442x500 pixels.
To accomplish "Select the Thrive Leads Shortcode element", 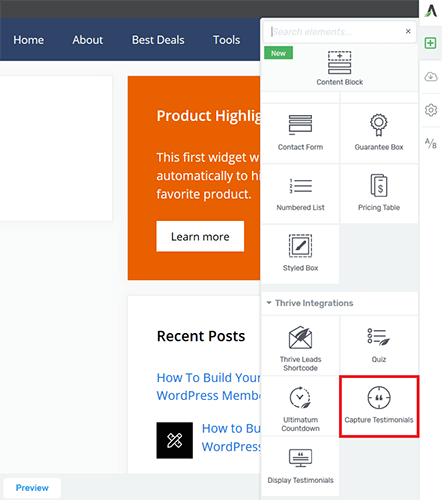I will pos(300,346).
